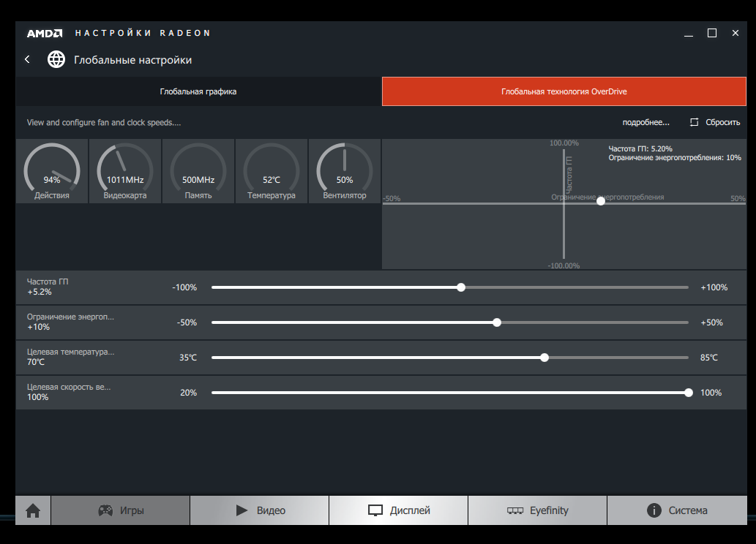Click the triple-monitor icon in Eyefinity tab

[515, 510]
